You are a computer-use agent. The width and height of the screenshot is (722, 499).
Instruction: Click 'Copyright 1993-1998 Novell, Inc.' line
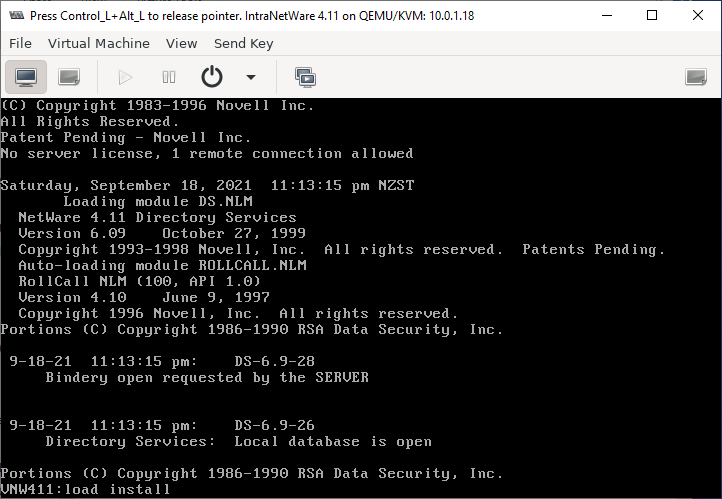coord(342,250)
